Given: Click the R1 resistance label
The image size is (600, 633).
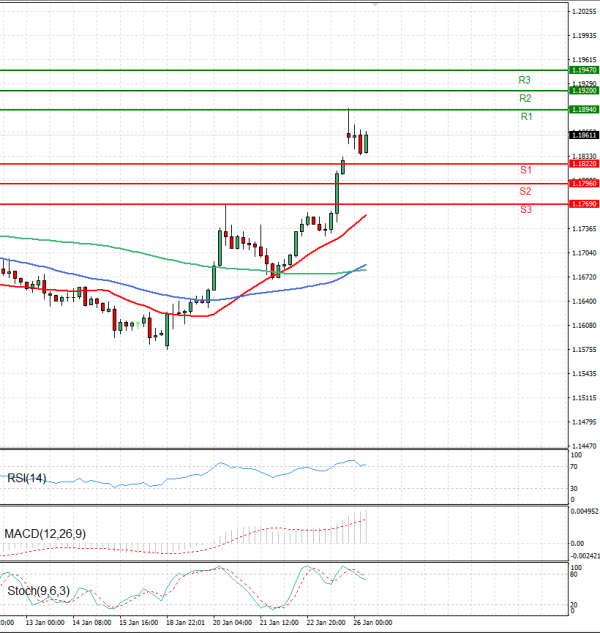Looking at the screenshot, I should [526, 118].
